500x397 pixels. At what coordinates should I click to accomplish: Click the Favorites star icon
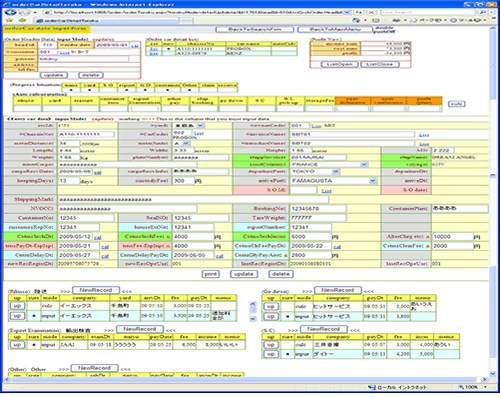coord(9,20)
